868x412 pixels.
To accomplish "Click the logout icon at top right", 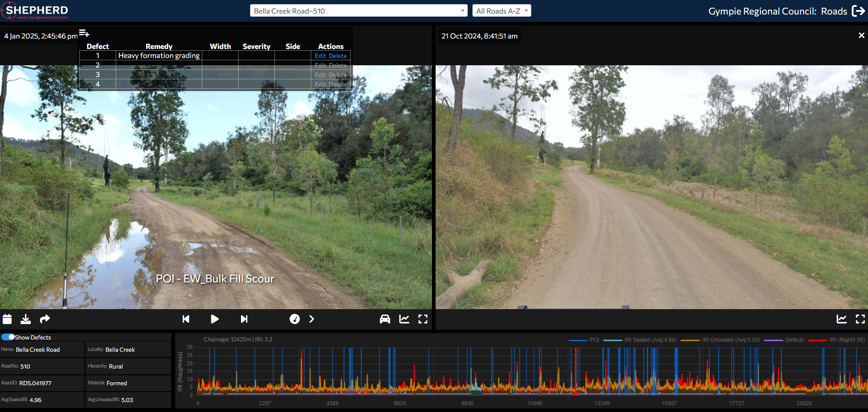I will (x=858, y=11).
